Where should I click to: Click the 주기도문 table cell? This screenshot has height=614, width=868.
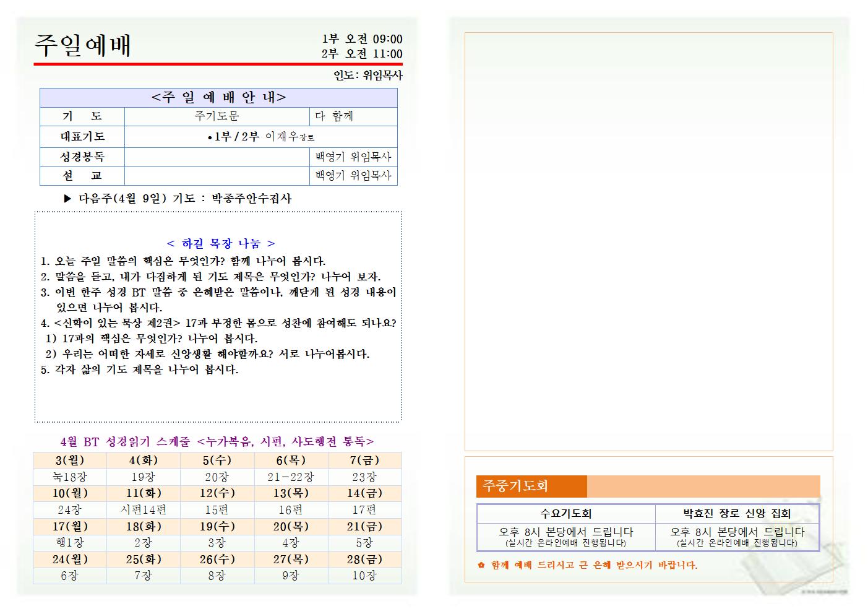point(217,116)
